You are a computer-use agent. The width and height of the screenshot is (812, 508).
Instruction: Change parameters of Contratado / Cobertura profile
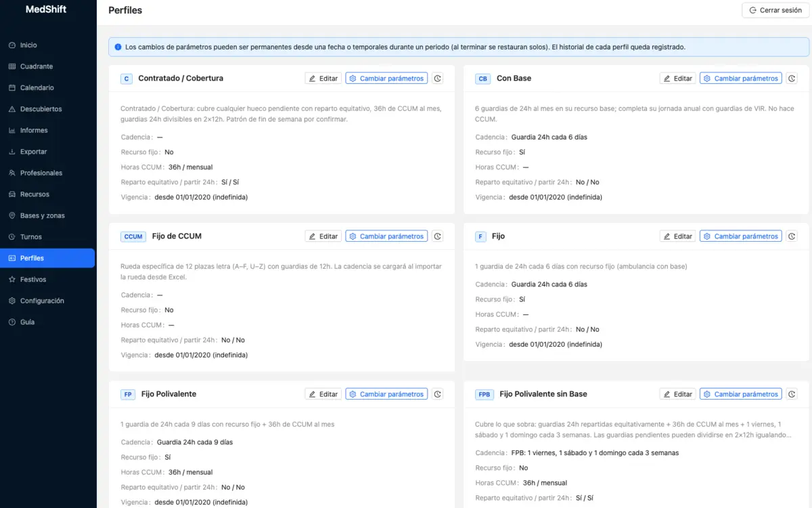click(386, 79)
